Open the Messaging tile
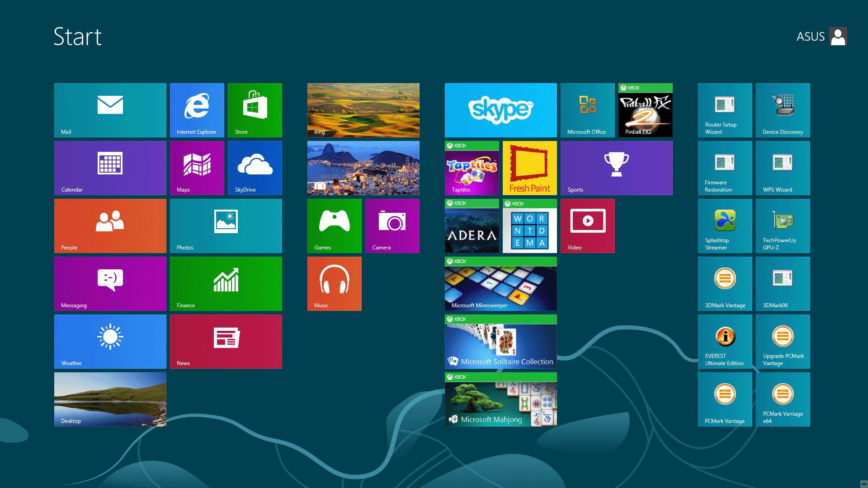 [x=110, y=284]
